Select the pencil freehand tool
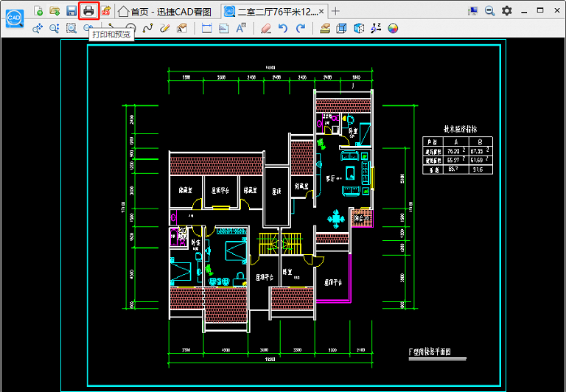This screenshot has height=392, width=566. tap(164, 28)
